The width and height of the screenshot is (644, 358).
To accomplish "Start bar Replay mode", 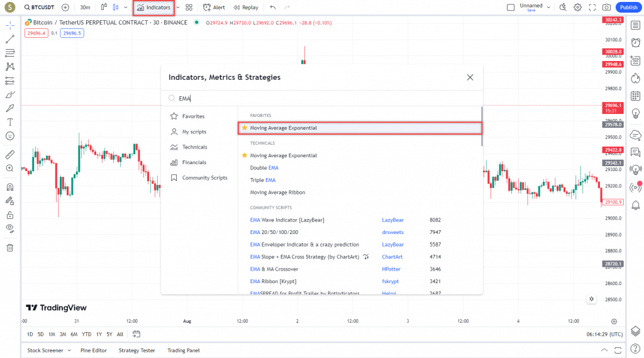I will 246,8.
